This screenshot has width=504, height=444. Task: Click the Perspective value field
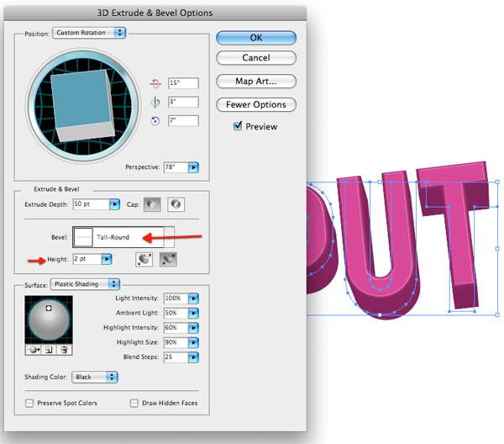coord(176,167)
